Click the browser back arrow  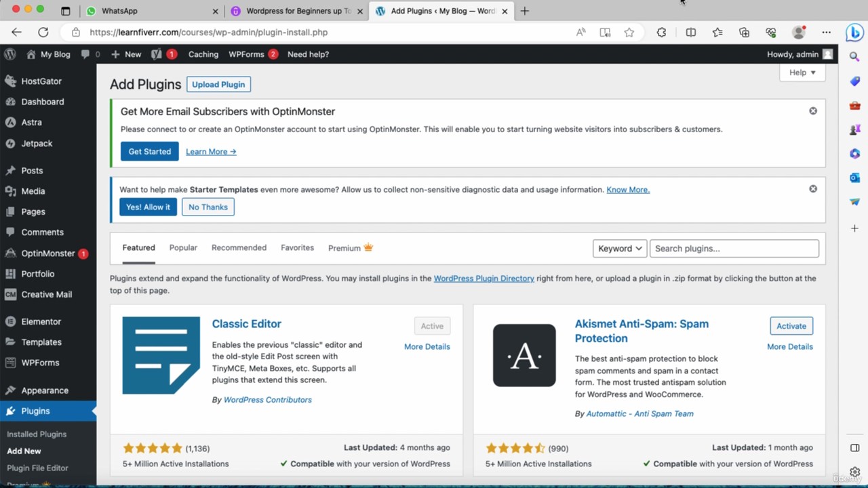tap(16, 32)
